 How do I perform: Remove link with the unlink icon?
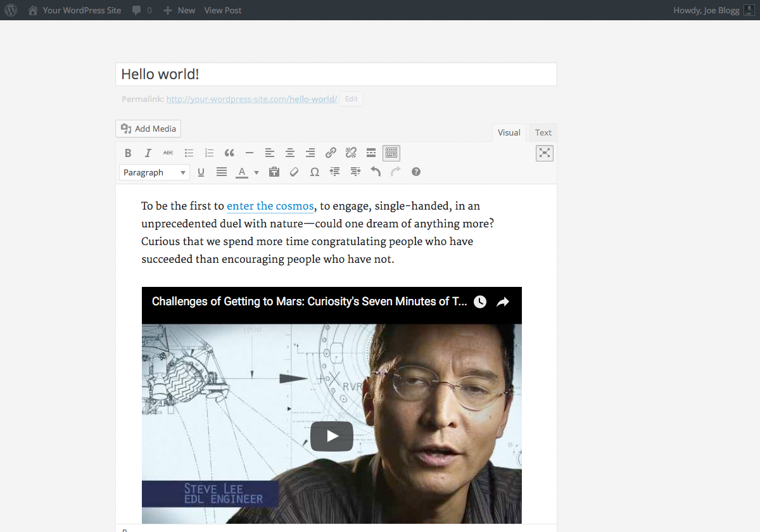351,153
